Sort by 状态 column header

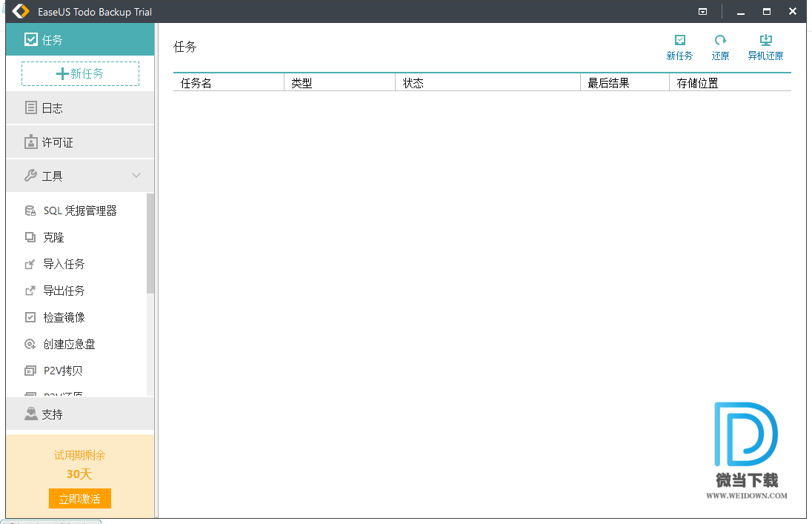487,83
